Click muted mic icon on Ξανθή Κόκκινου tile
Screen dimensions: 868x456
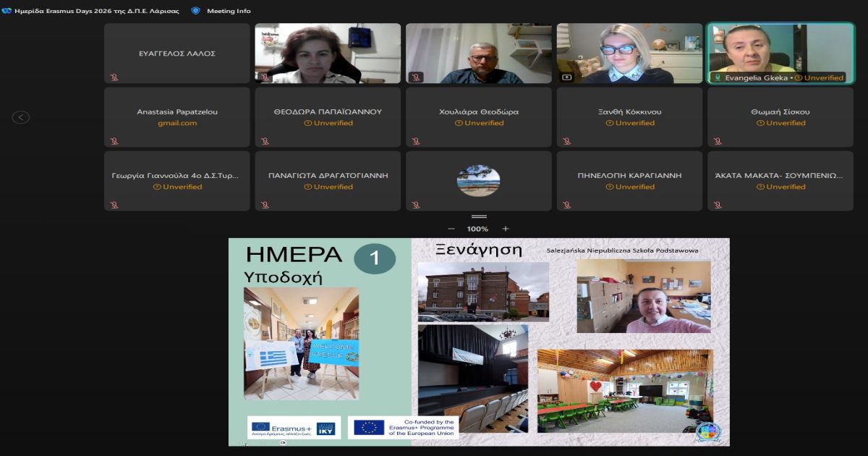[x=567, y=140]
